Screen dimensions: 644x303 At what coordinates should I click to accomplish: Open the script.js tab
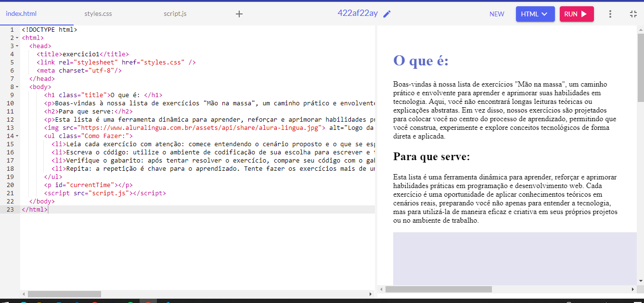pyautogui.click(x=175, y=13)
